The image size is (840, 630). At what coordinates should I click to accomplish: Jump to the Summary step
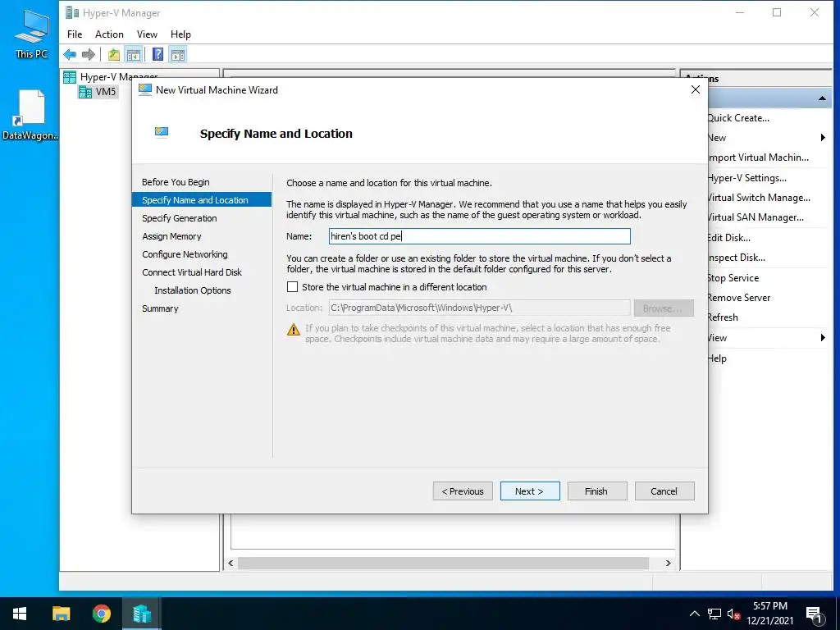[160, 308]
